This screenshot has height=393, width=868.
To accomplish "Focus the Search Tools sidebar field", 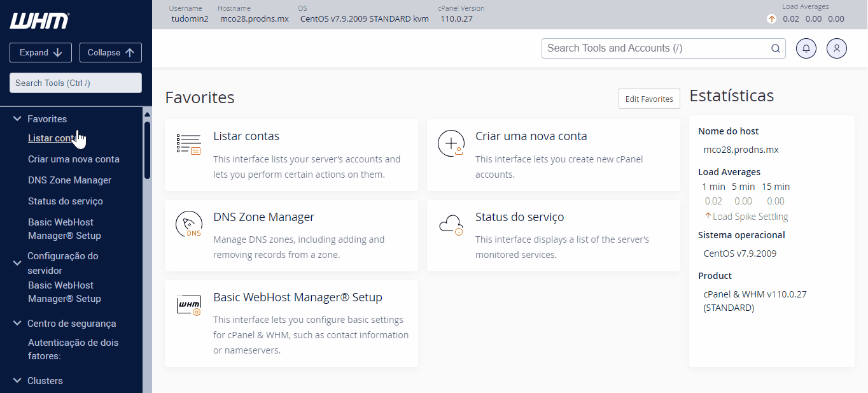I will 76,83.
